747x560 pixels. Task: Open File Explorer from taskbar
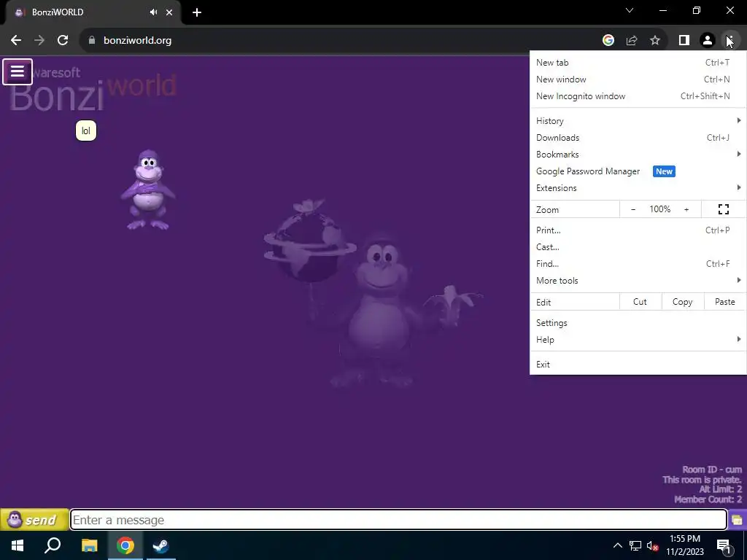coord(89,545)
